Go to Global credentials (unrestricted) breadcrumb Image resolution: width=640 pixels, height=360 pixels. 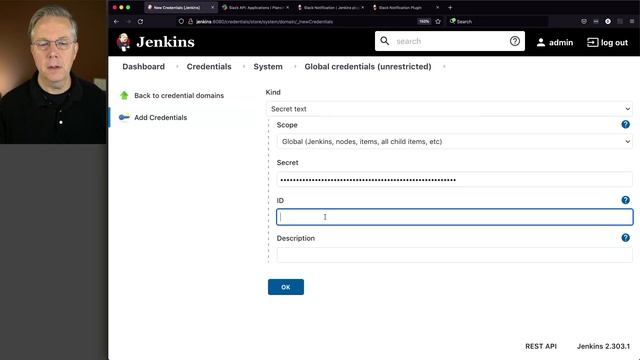click(x=368, y=67)
